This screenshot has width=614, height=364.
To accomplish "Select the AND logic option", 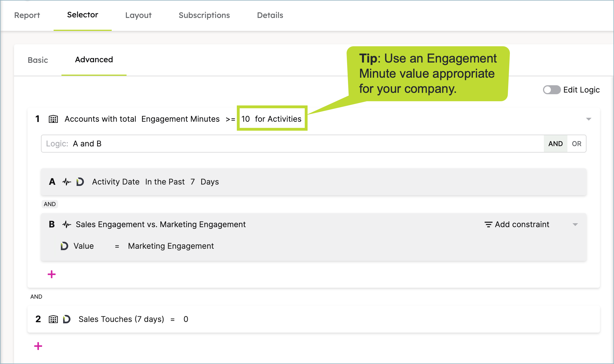I will point(556,144).
